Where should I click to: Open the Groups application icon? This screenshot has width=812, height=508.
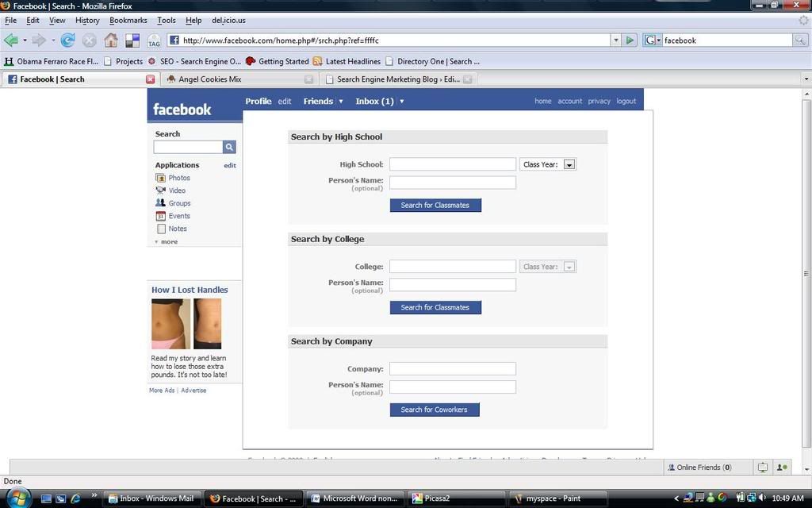pos(160,203)
